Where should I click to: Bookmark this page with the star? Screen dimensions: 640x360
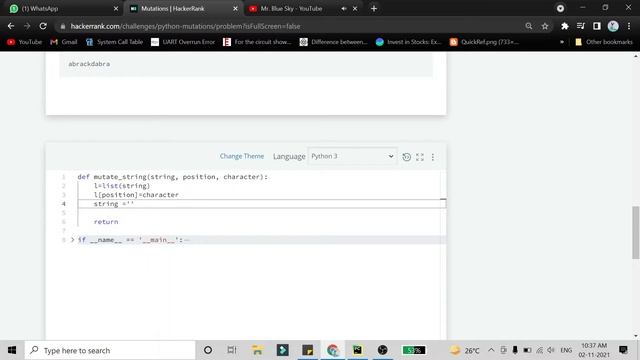point(545,26)
